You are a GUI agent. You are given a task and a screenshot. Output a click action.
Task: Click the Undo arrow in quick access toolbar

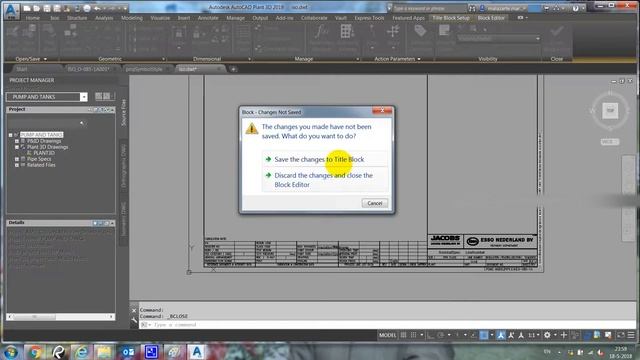(97, 8)
